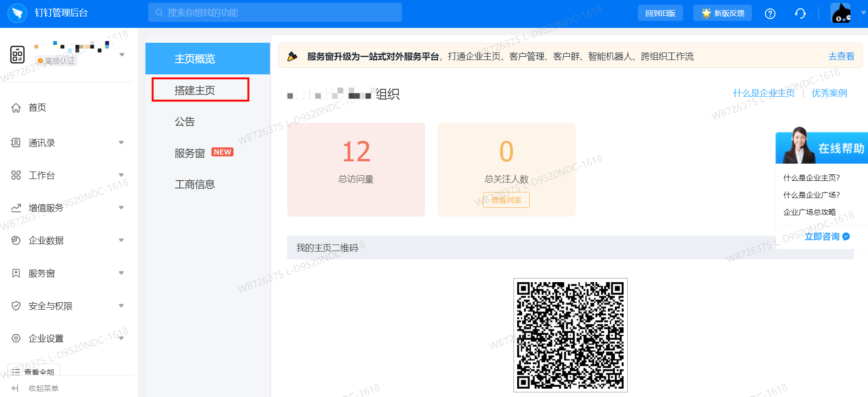Viewport: 868px width, 397px height.
Task: Click the chat bubble icon beside 立即咨询
Action: coord(846,237)
